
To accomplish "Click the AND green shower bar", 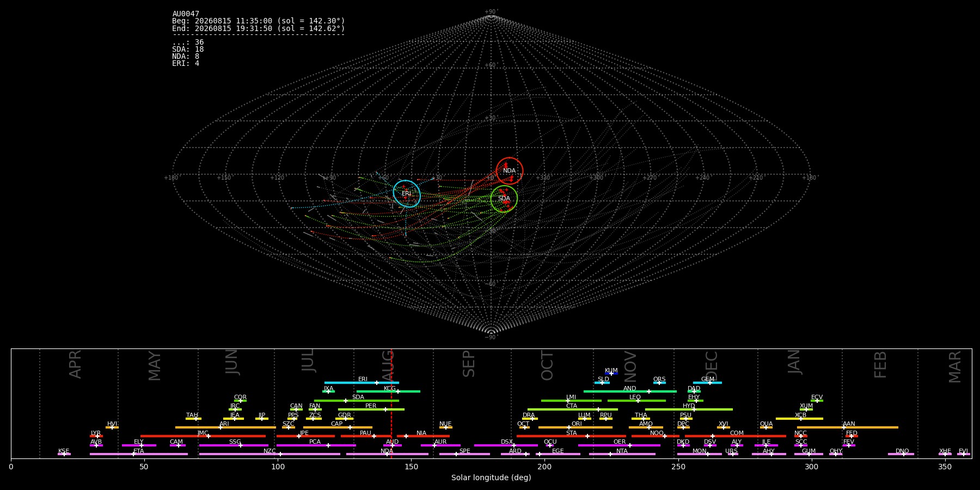I will [630, 391].
